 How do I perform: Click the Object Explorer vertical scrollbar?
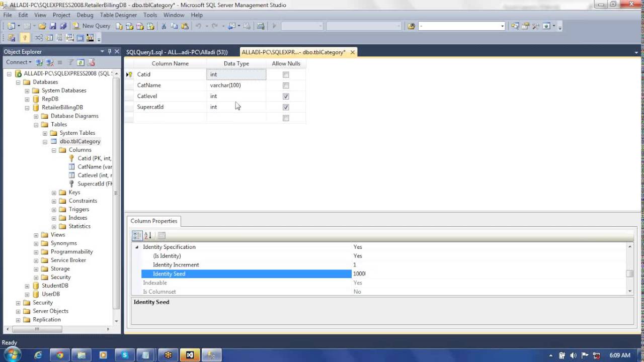pos(116,196)
